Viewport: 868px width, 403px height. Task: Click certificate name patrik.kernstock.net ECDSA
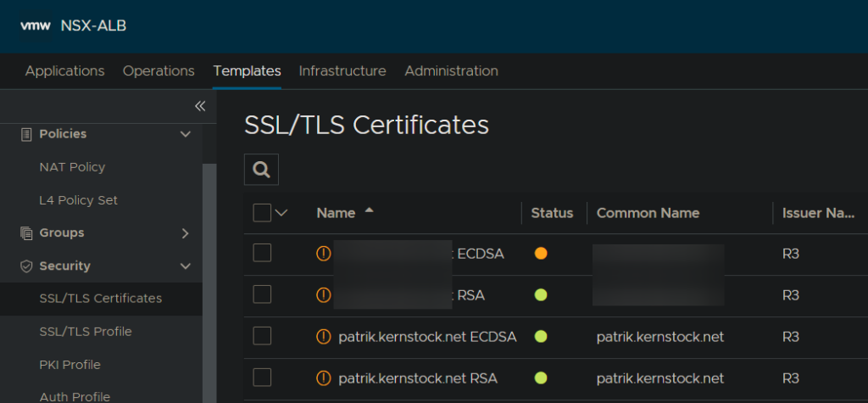tap(427, 337)
